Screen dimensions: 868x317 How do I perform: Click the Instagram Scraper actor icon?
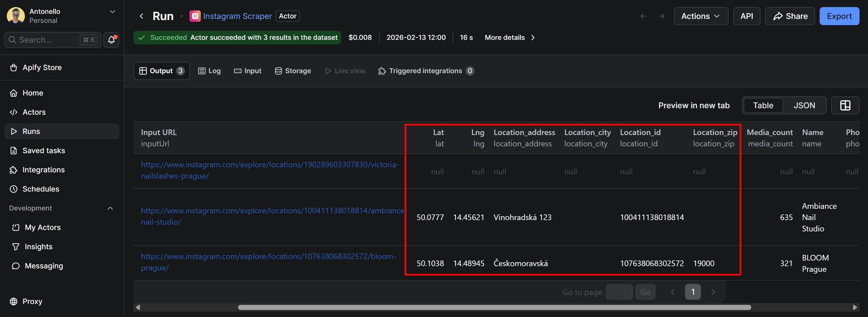pos(195,16)
